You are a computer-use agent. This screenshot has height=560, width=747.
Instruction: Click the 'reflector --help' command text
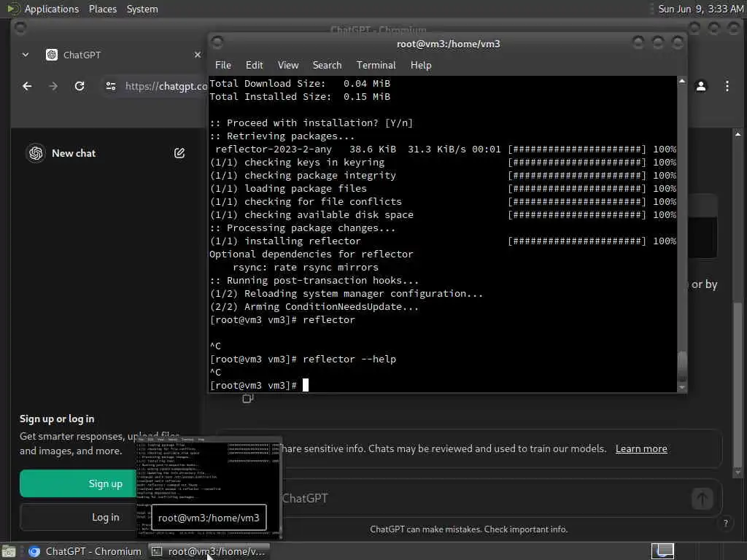(x=349, y=359)
